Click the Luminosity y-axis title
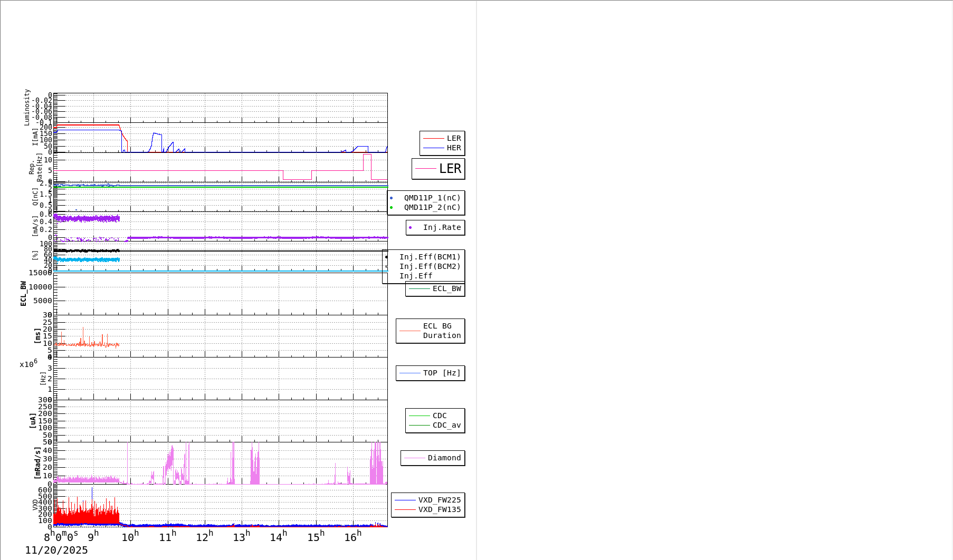953x560 pixels. pos(27,107)
